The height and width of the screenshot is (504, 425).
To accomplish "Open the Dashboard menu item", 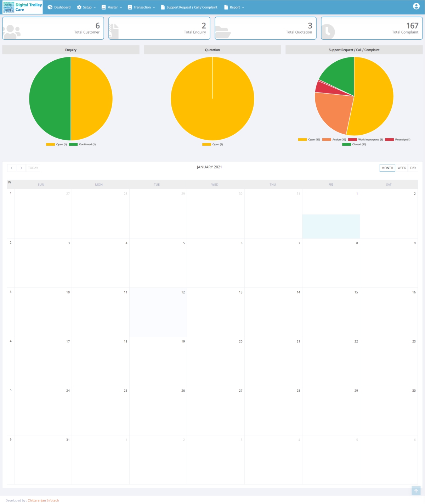I will click(x=59, y=7).
